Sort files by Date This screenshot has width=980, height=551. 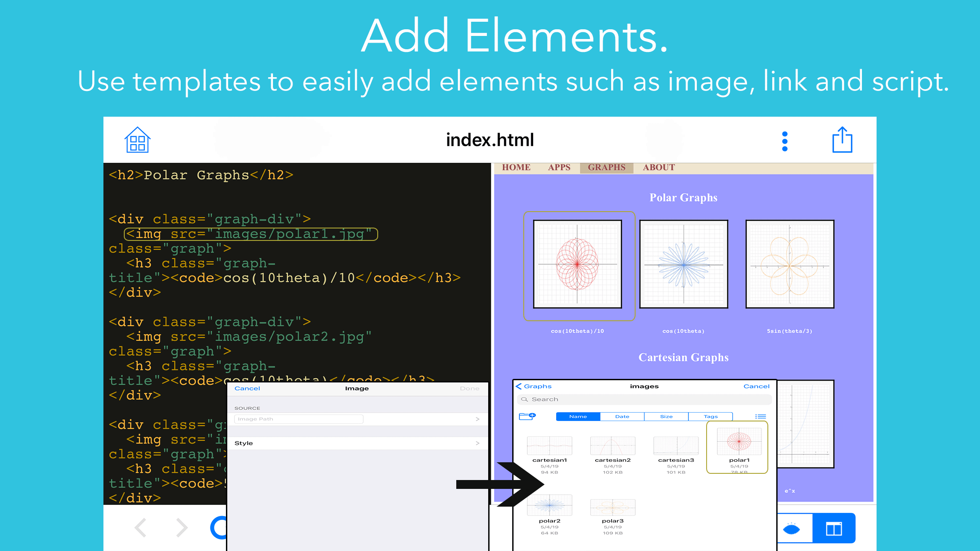tap(622, 416)
